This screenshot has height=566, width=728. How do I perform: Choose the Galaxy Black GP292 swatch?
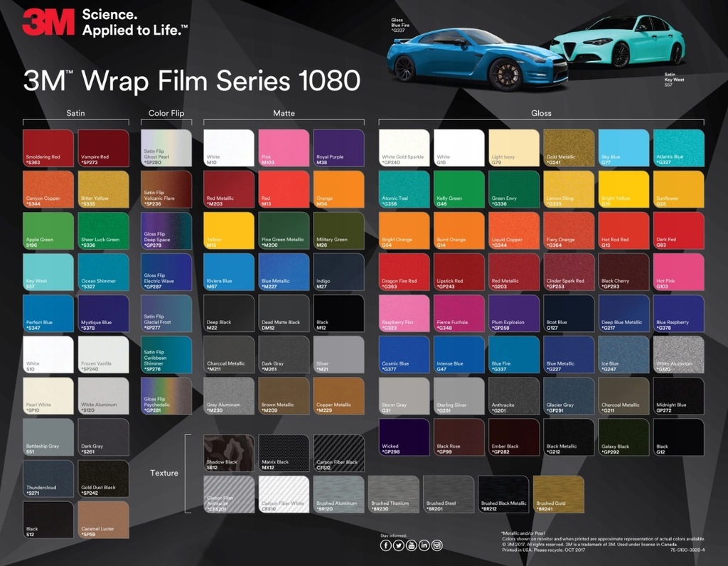point(624,437)
